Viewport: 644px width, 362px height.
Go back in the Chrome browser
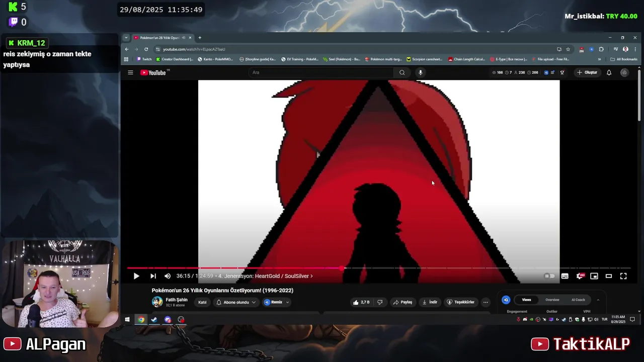(127, 49)
